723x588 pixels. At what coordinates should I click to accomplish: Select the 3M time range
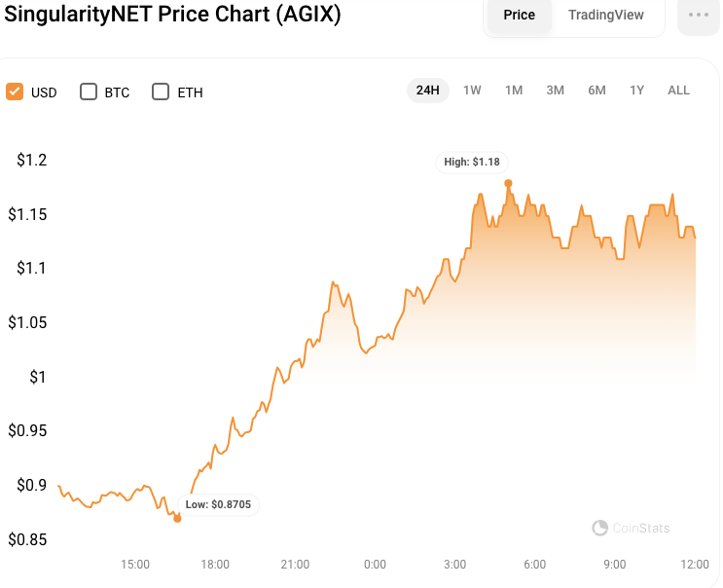coord(555,91)
